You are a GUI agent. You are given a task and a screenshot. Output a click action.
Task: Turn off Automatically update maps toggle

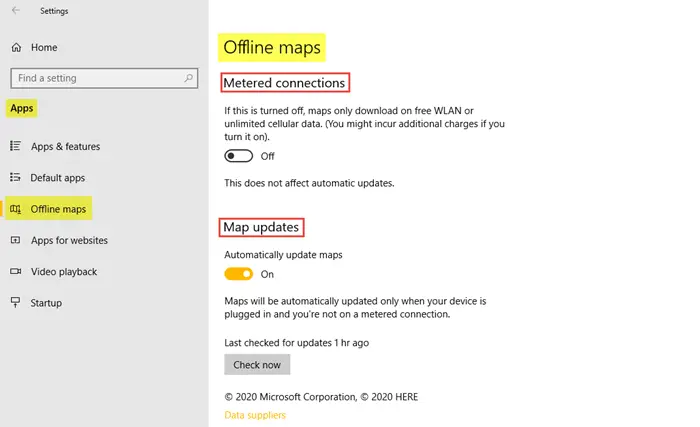tap(239, 274)
